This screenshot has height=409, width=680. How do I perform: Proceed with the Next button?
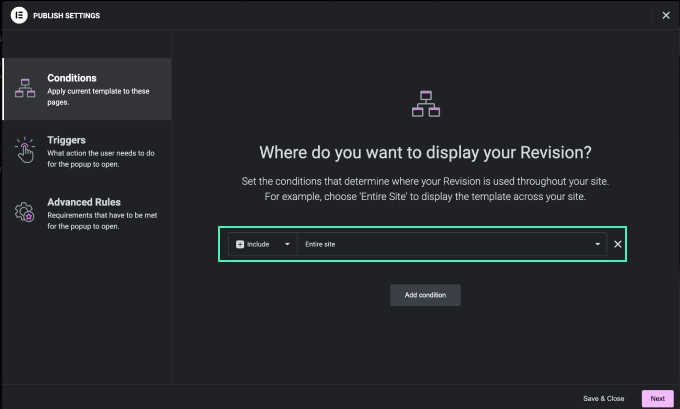point(657,398)
